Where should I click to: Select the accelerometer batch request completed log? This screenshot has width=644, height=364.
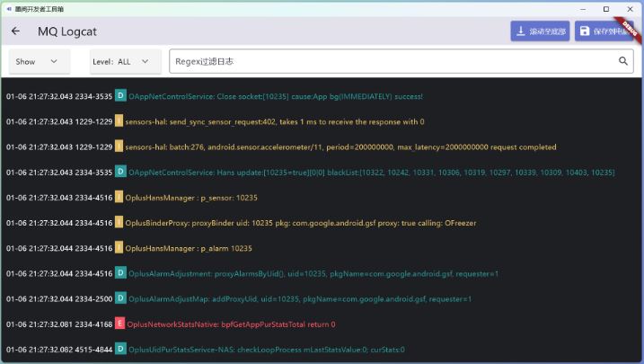(x=340, y=146)
